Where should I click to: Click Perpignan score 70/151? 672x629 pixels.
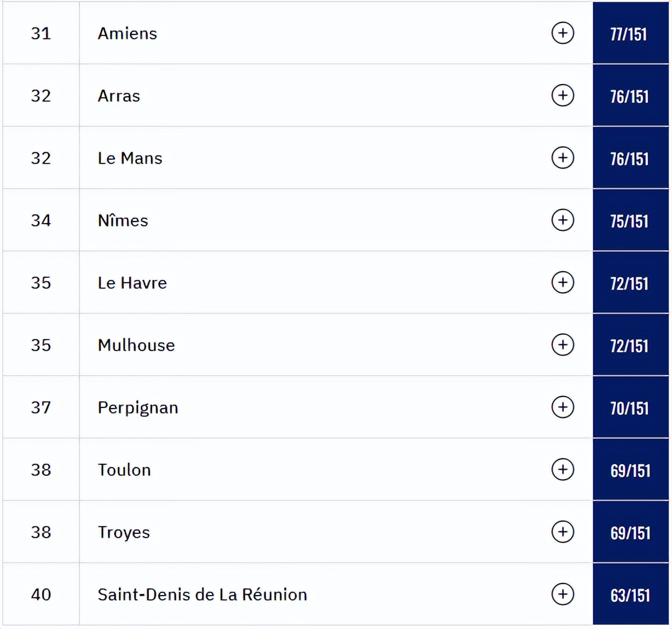coord(629,409)
